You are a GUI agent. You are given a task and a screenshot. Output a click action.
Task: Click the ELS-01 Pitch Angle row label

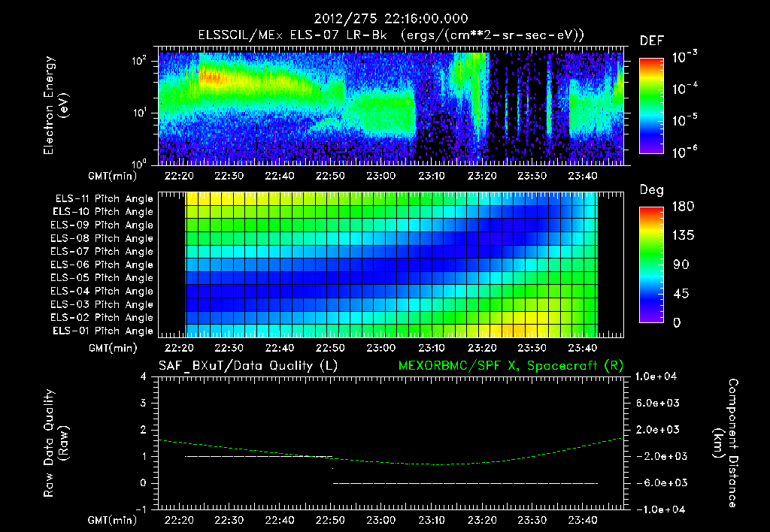coord(102,331)
